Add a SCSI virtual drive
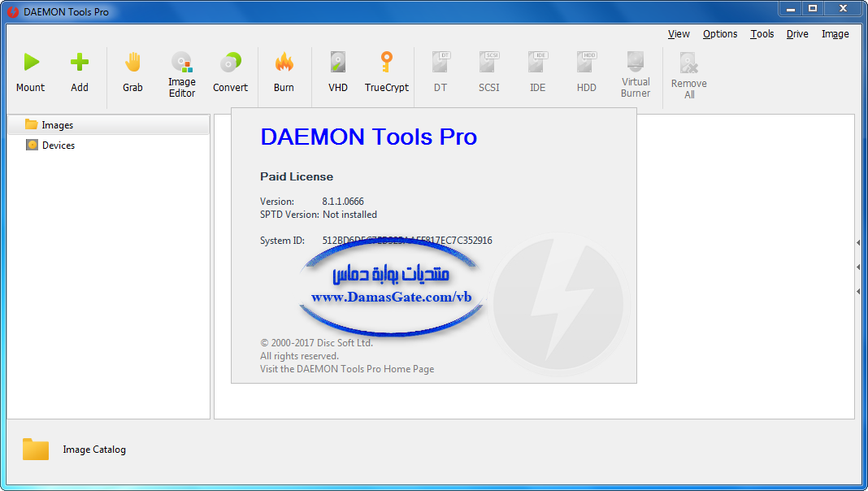 pos(489,62)
